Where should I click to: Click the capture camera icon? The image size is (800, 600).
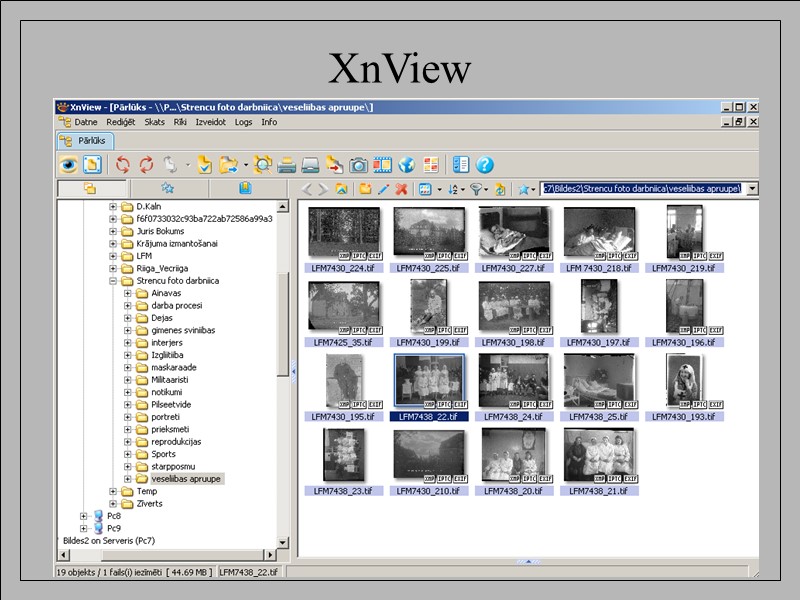tap(358, 165)
